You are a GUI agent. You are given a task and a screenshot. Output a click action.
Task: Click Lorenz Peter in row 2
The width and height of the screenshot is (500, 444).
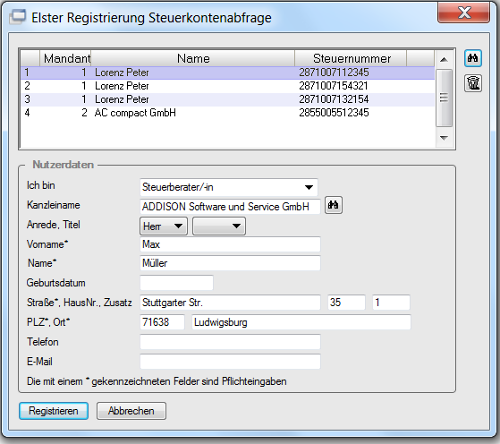[x=122, y=86]
